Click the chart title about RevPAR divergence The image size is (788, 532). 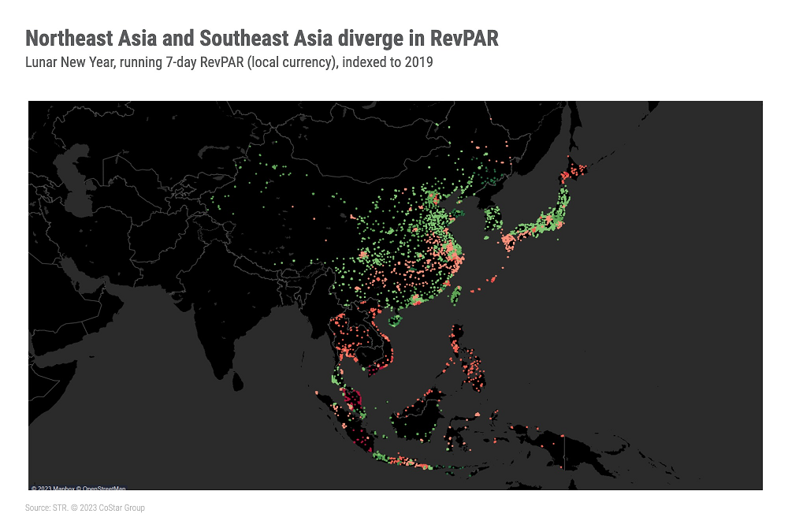(x=262, y=39)
